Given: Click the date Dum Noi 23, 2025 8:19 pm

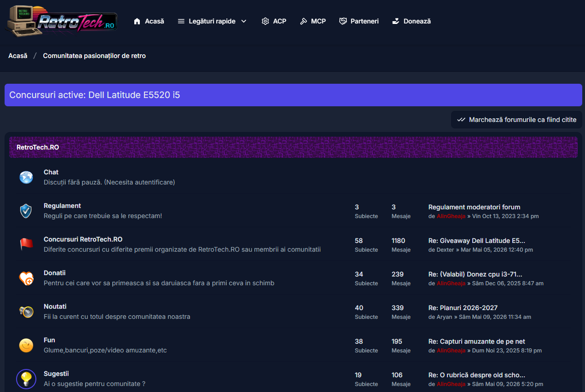Looking at the screenshot, I should click(507, 351).
